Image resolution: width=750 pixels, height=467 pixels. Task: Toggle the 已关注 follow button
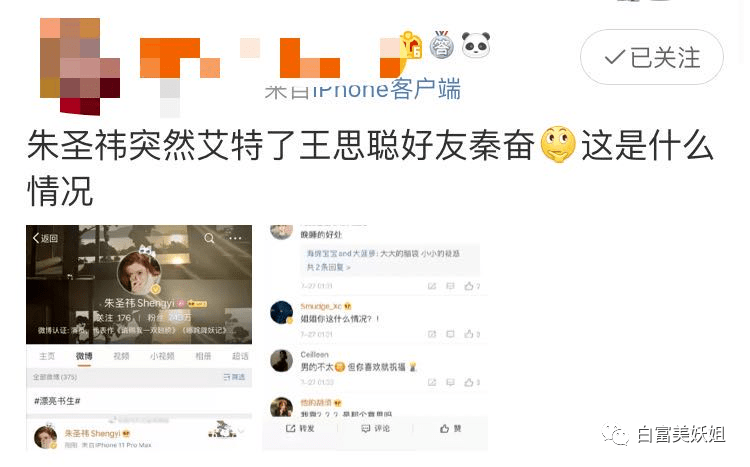651,57
